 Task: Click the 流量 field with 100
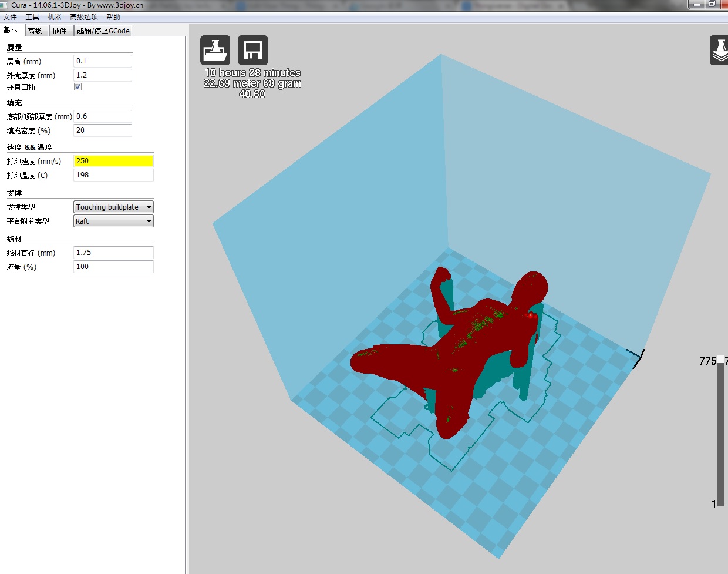point(113,267)
